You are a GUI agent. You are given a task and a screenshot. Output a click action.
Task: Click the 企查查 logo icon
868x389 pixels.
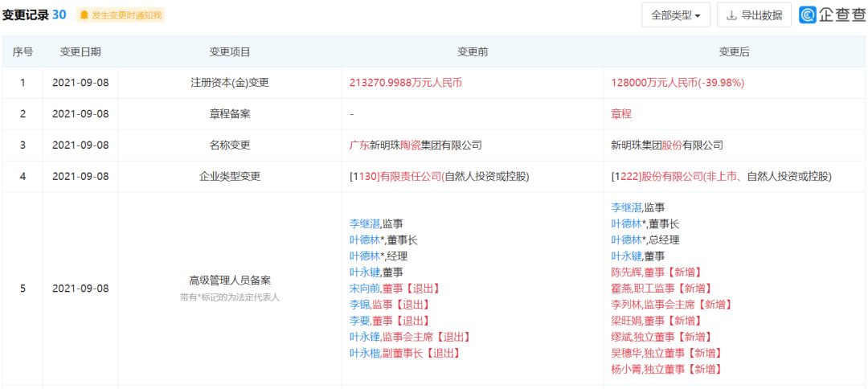[x=809, y=15]
